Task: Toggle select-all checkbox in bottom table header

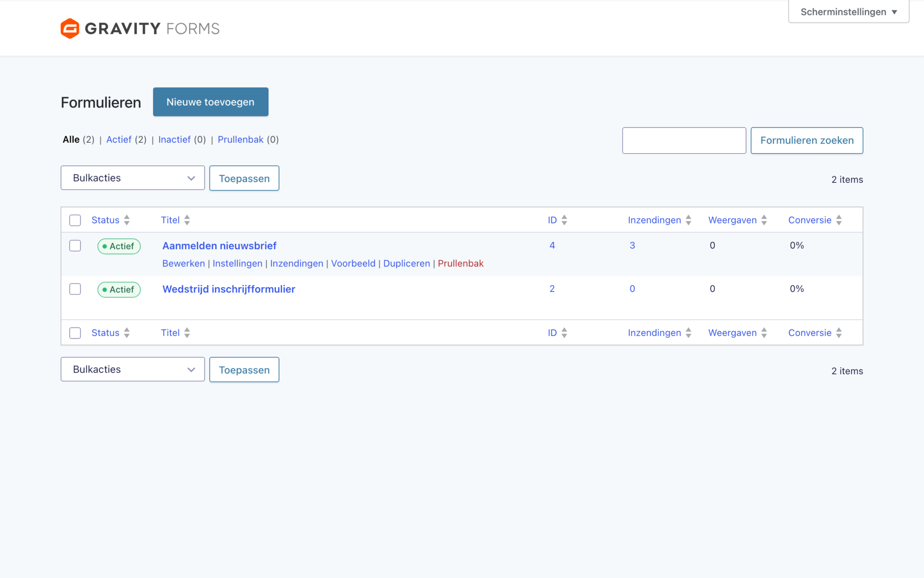Action: click(75, 333)
